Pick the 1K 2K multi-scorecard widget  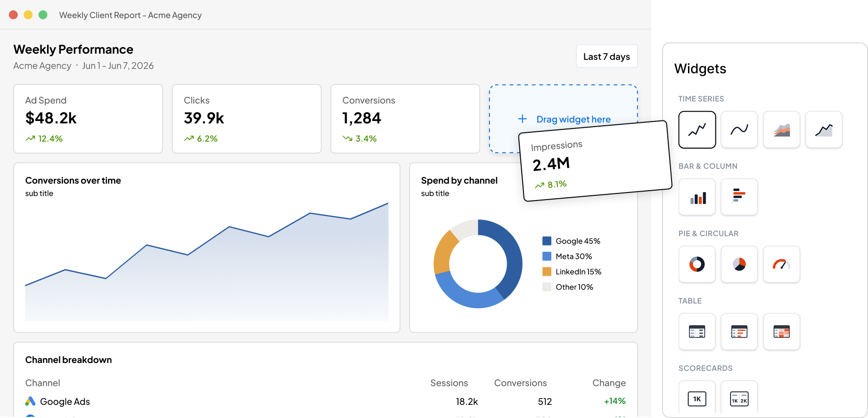pos(739,398)
